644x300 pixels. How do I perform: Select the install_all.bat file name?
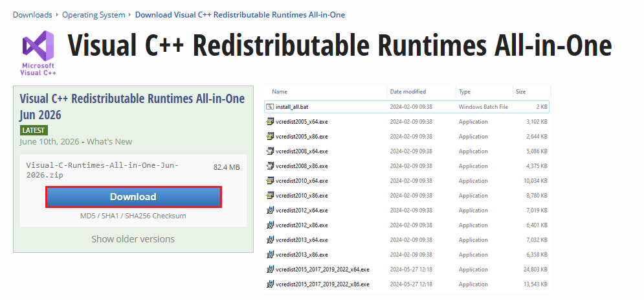(292, 107)
